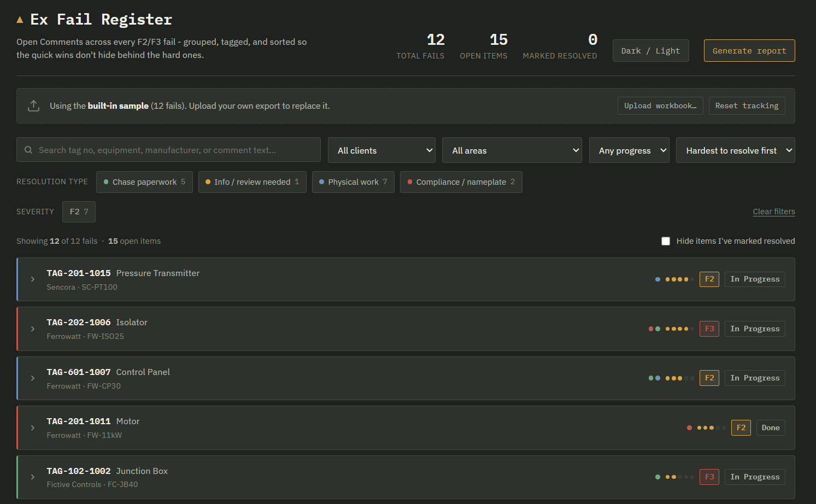
Task: Open the All clients dropdown
Action: pyautogui.click(x=381, y=150)
